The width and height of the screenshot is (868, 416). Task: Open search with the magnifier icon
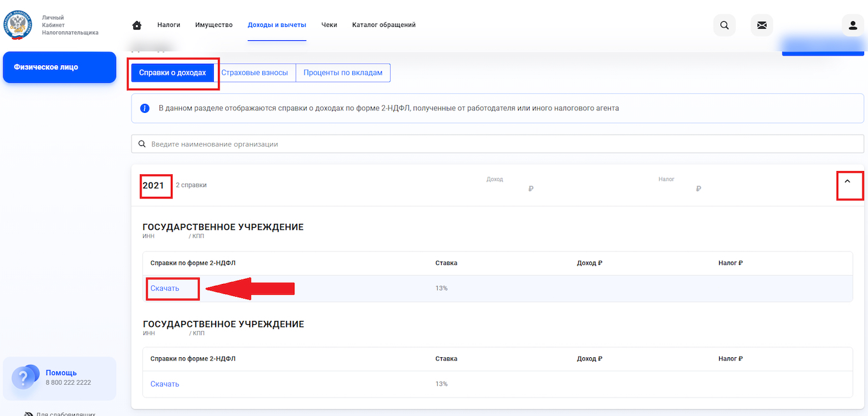pos(724,26)
